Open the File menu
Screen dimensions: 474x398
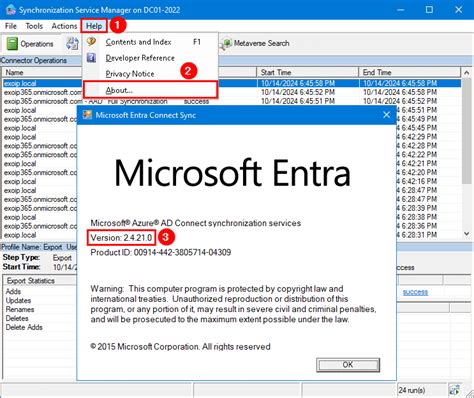[11, 26]
